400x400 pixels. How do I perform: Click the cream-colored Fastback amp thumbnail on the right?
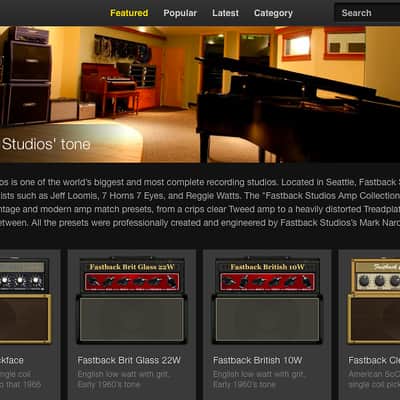(374, 301)
